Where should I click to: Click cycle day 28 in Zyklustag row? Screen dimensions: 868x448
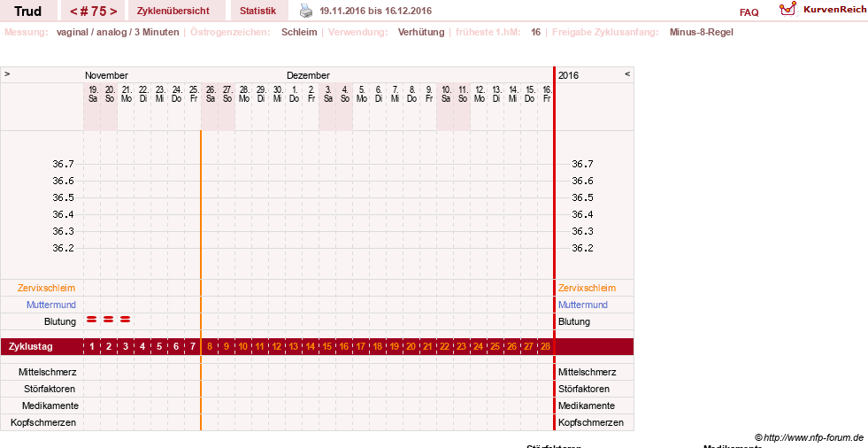pyautogui.click(x=545, y=347)
